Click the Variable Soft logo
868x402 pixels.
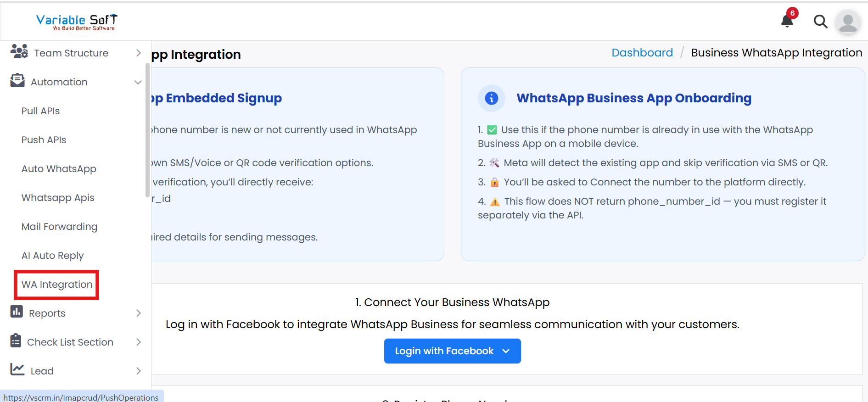click(x=77, y=22)
